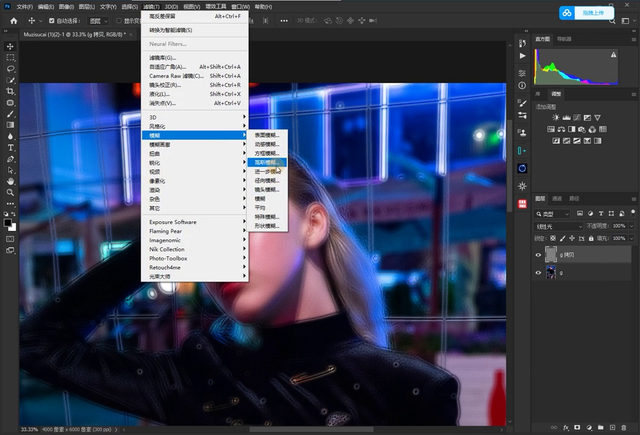Screen dimensions: 640x435
Task: Choose the Hand tool
Action: pyautogui.click(x=10, y=181)
